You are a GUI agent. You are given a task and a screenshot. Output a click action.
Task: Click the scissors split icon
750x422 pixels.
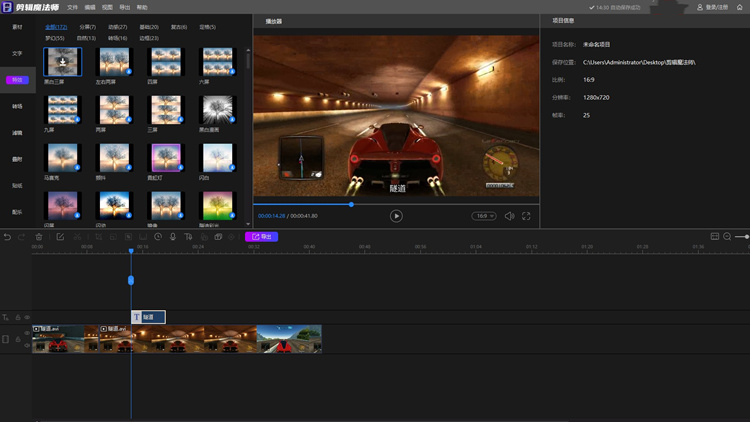(x=77, y=237)
